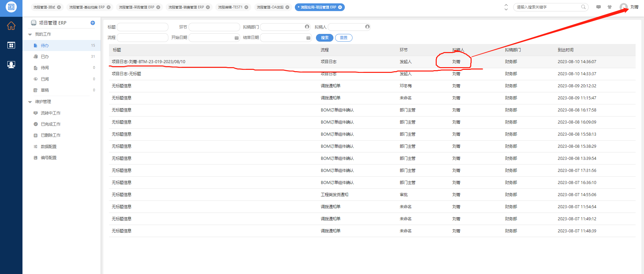The height and width of the screenshot is (274, 644).
Task: Click the app logo in top-left corner
Action: coord(11,7)
